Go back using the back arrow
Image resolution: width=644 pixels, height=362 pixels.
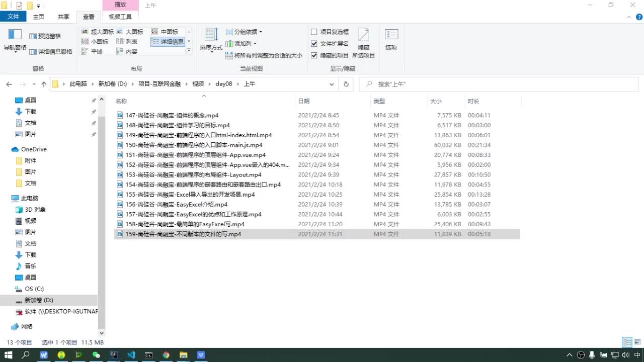(9, 84)
